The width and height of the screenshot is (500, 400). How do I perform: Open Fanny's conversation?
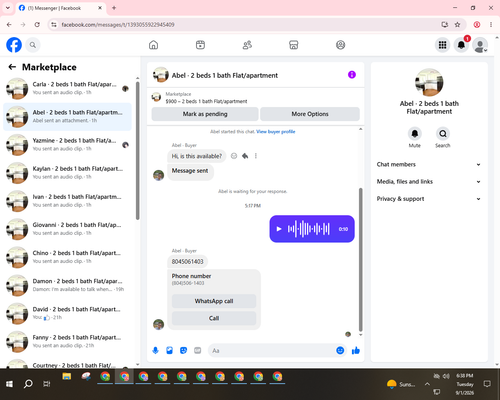[67, 342]
